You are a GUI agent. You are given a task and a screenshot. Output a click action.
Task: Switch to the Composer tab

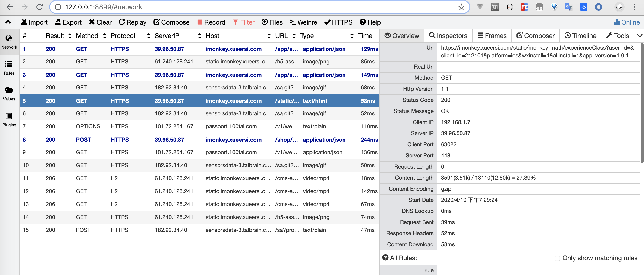click(x=535, y=36)
